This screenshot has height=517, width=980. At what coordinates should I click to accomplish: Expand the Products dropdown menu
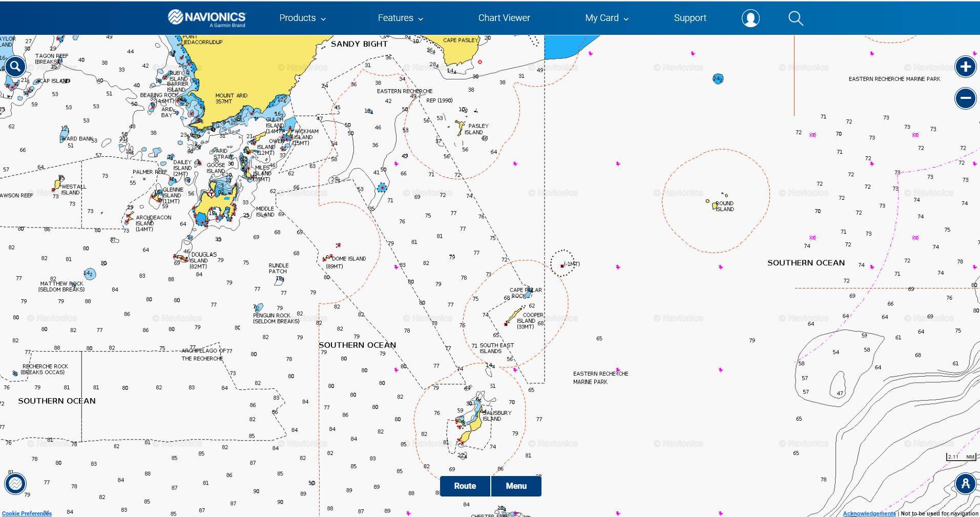(302, 18)
